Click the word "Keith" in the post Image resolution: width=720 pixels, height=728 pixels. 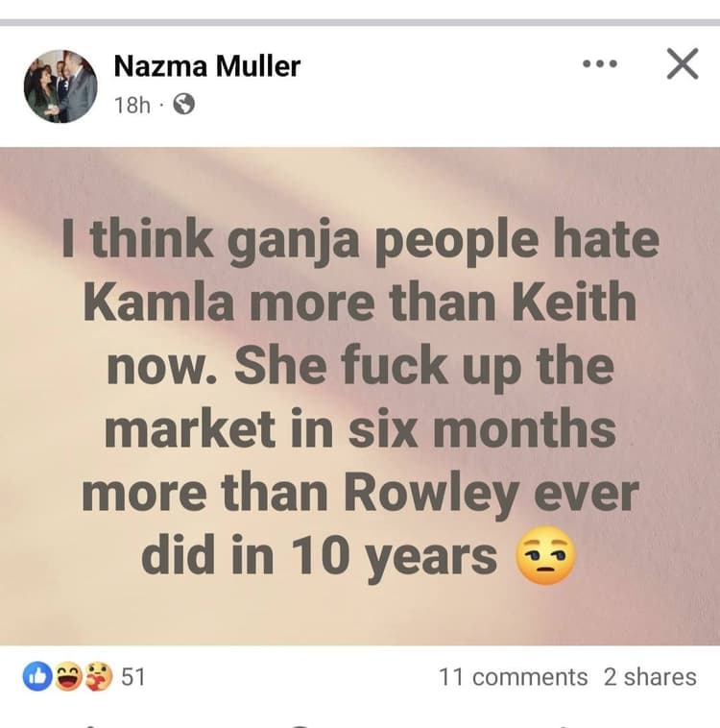tap(568, 303)
